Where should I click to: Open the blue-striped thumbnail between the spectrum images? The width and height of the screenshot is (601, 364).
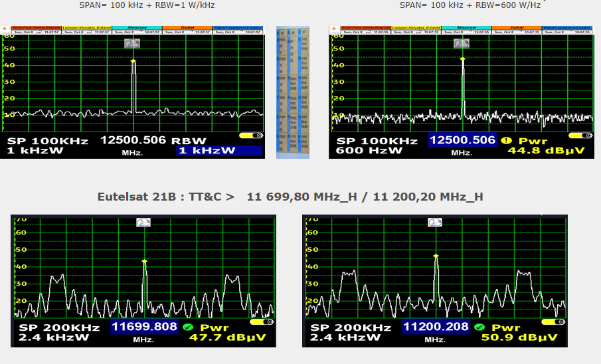tap(293, 92)
